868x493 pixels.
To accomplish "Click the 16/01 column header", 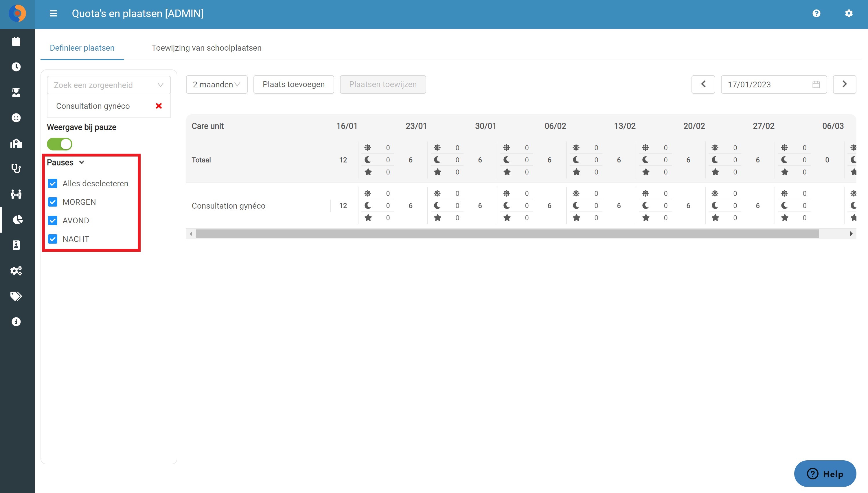I will [347, 126].
